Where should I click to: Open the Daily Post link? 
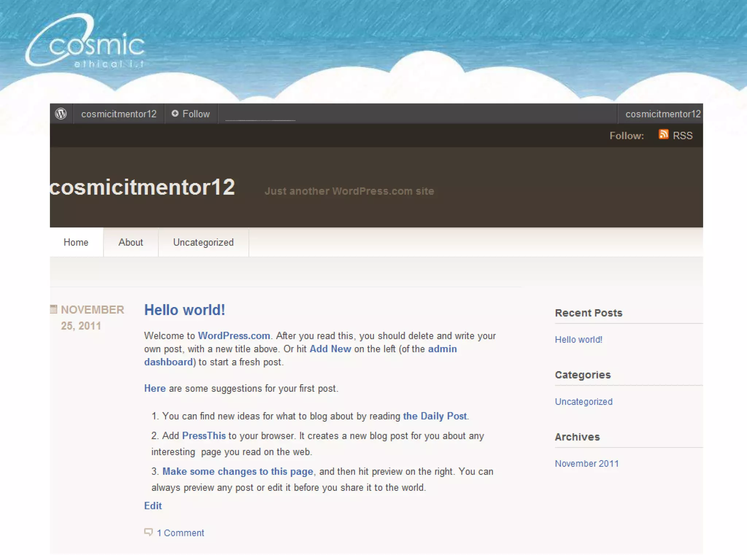[x=435, y=416]
